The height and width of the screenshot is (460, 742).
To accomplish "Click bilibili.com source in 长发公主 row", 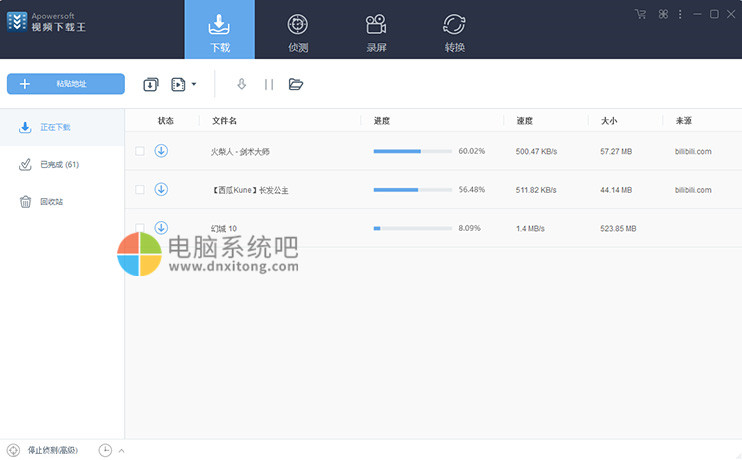I will pyautogui.click(x=693, y=190).
